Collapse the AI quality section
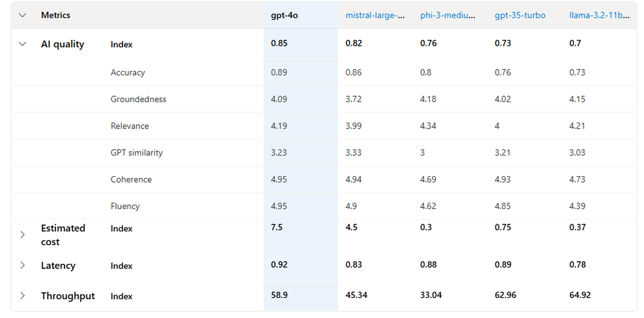 23,44
